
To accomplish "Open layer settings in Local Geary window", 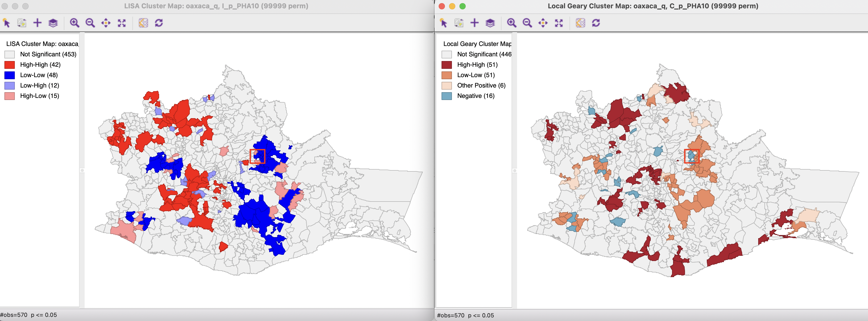I will [490, 23].
